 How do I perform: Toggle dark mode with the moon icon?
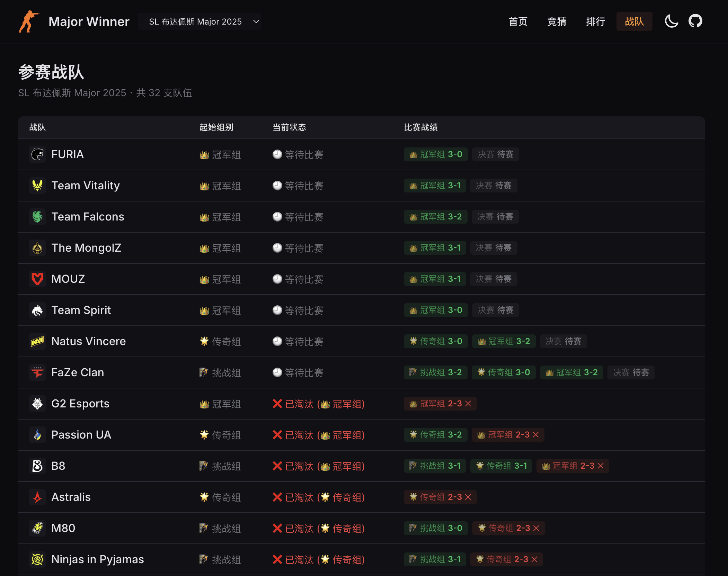[x=671, y=21]
